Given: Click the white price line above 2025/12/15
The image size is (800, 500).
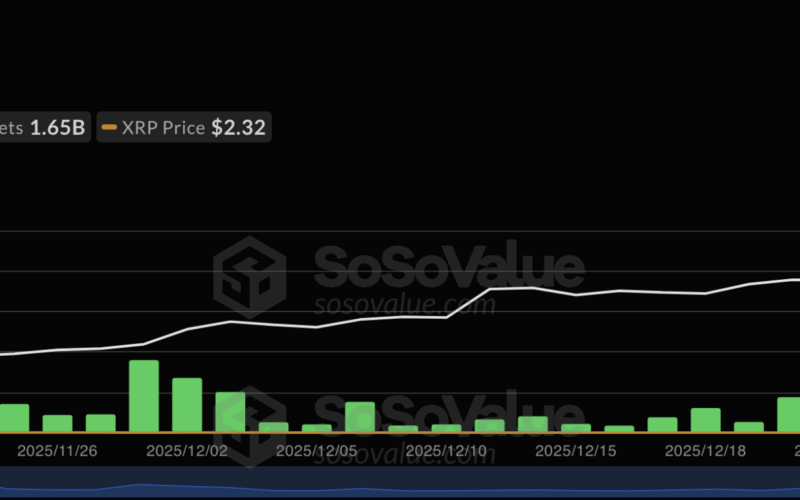Looking at the screenshot, I should (x=576, y=295).
